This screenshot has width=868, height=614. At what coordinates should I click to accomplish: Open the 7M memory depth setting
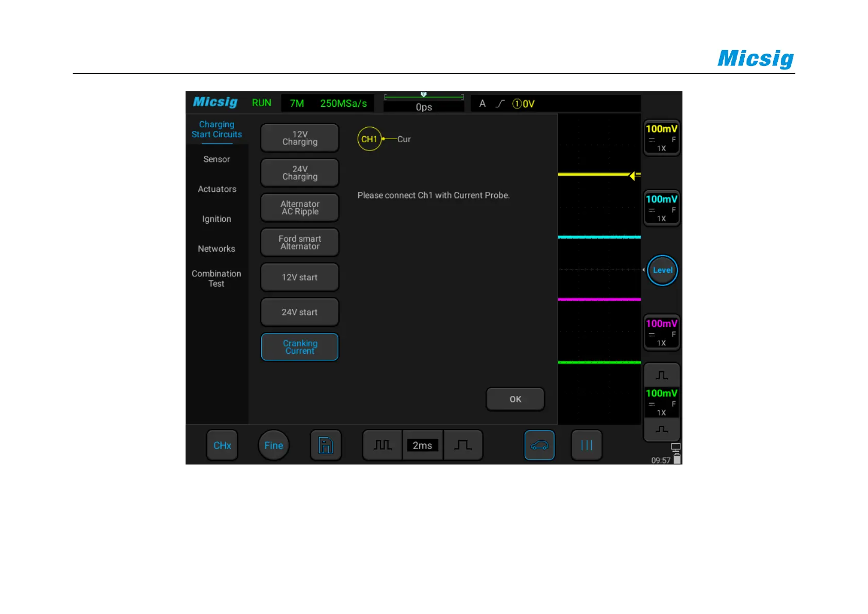[297, 104]
